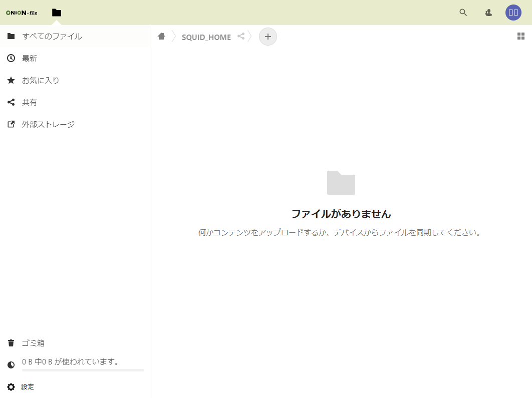Click the 0 B storage usage text

71,361
